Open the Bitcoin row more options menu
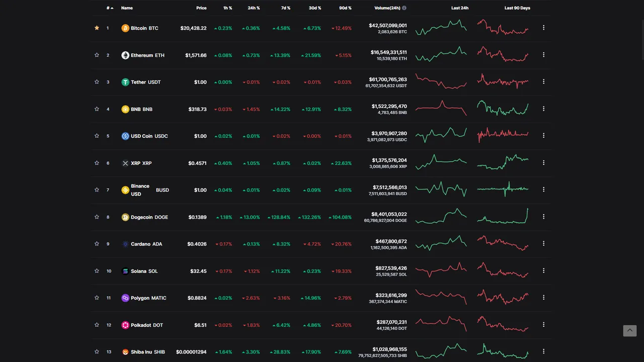This screenshot has width=644, height=362. click(543, 28)
